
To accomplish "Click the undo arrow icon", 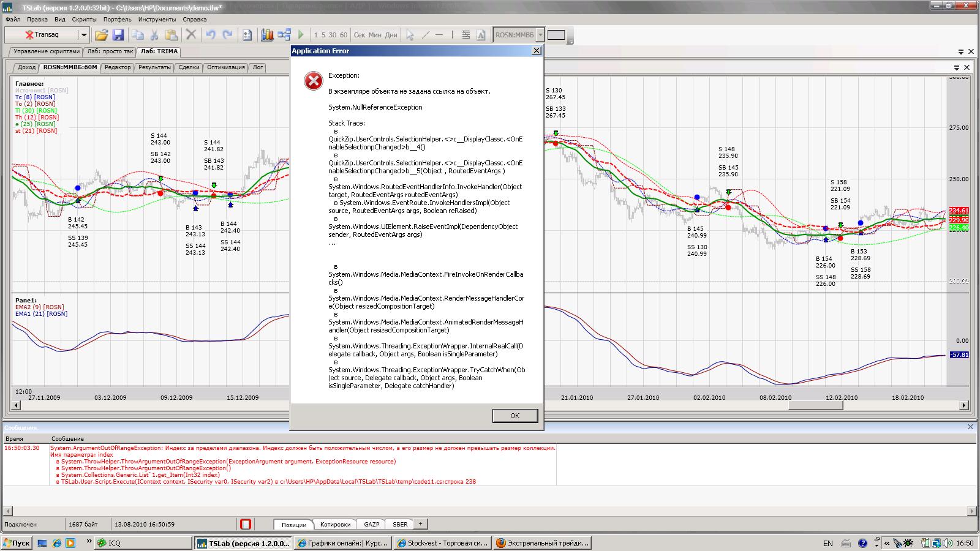I will click(211, 35).
